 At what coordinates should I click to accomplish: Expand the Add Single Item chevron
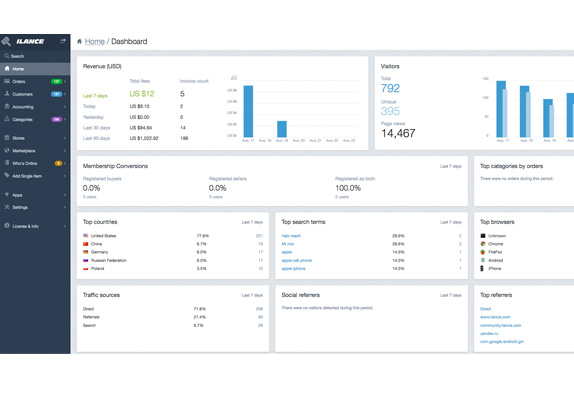65,176
